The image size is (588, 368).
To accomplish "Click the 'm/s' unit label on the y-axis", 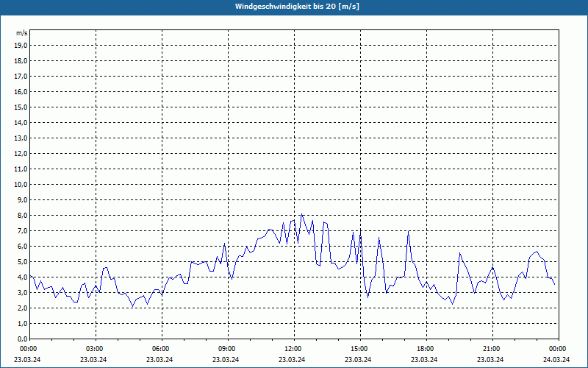I will [21, 33].
